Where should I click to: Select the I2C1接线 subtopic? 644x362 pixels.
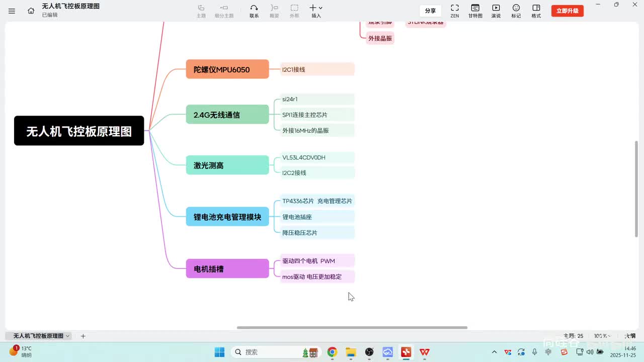tap(317, 69)
